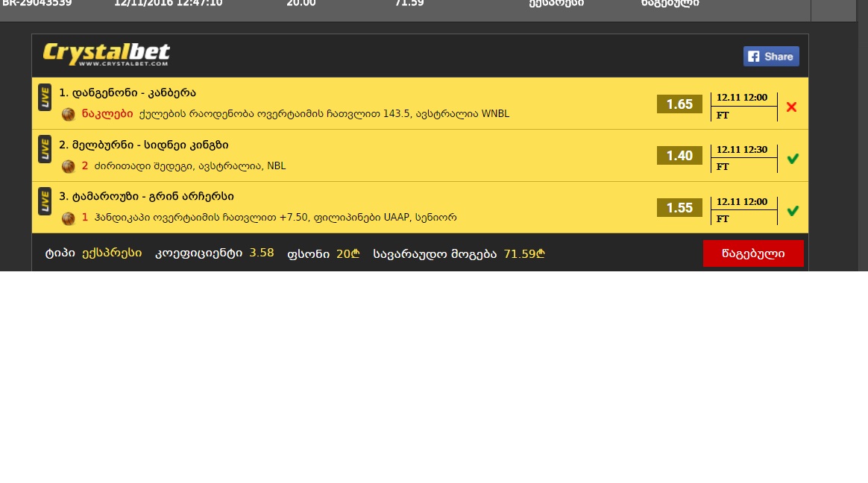Click FT status in bet 3 row
The image size is (868, 483).
[723, 218]
